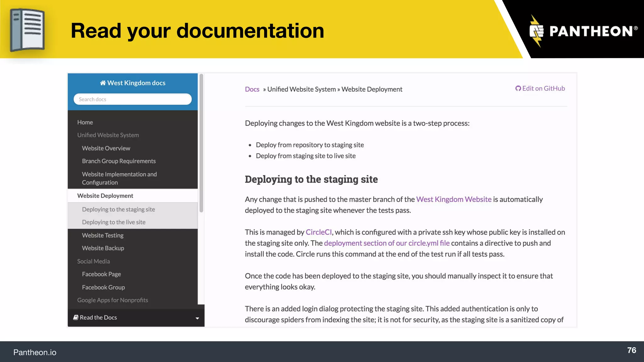
Task: Click the Pantheon logo in the header
Action: pyautogui.click(x=583, y=31)
